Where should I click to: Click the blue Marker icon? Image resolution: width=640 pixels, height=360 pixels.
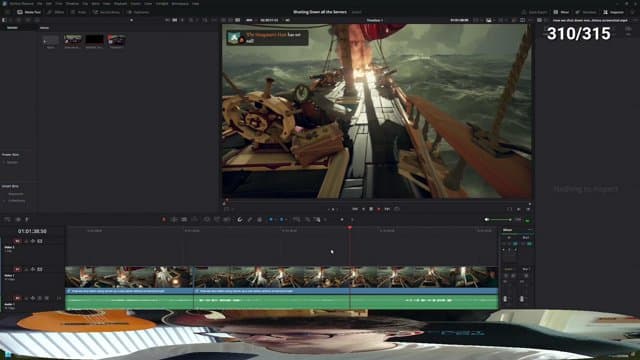tap(281, 220)
